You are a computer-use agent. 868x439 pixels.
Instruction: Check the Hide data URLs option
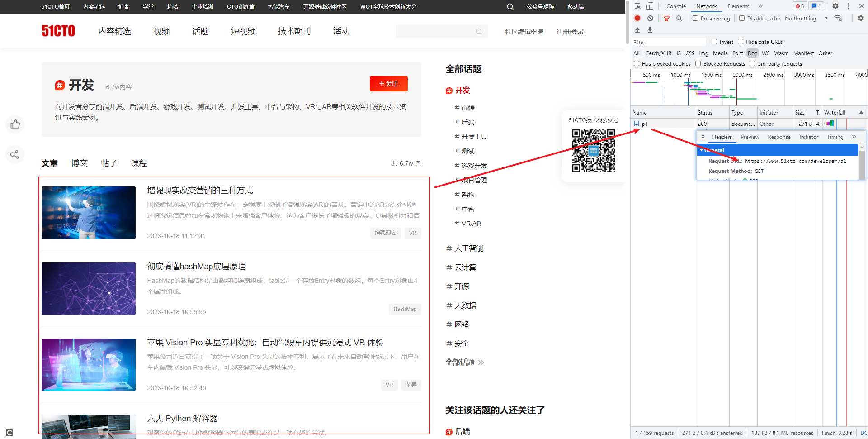click(741, 42)
